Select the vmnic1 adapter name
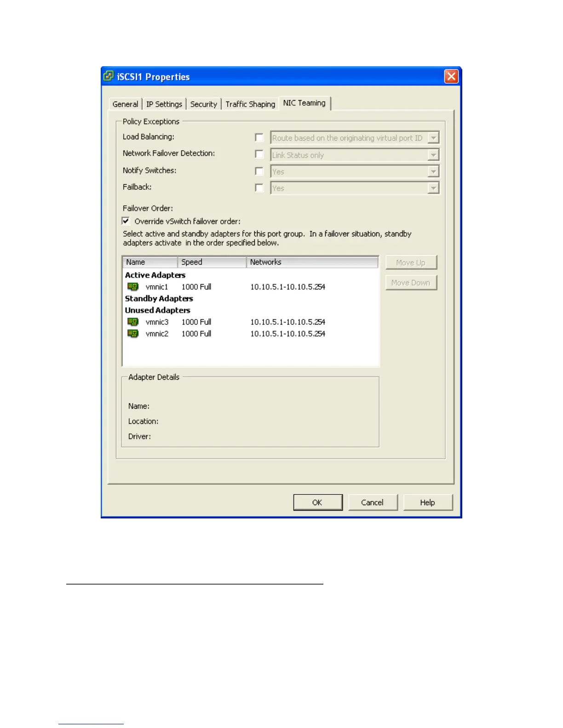This screenshot has height=728, width=563. tap(157, 287)
